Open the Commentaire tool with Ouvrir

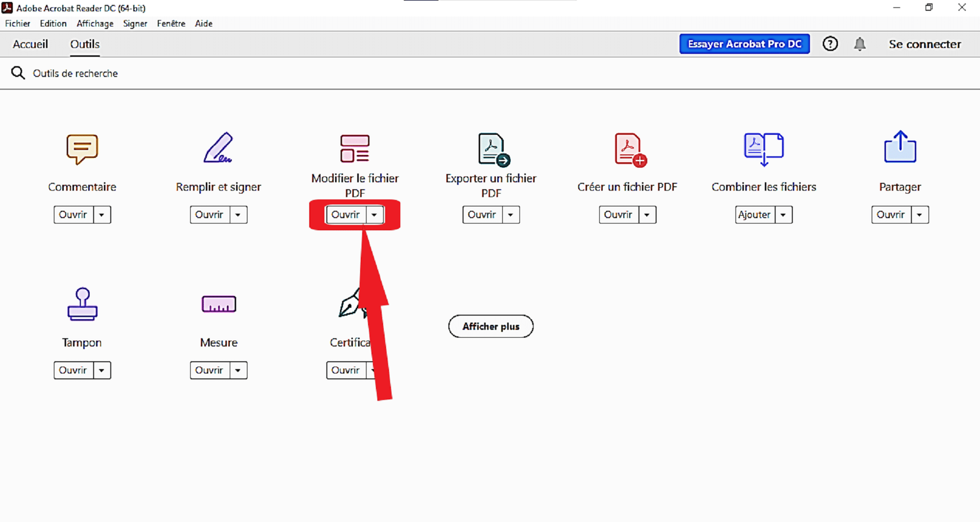click(73, 215)
